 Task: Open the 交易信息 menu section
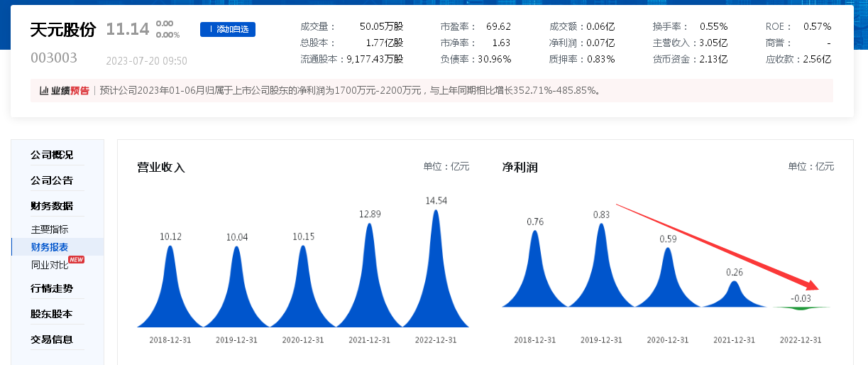pos(52,339)
